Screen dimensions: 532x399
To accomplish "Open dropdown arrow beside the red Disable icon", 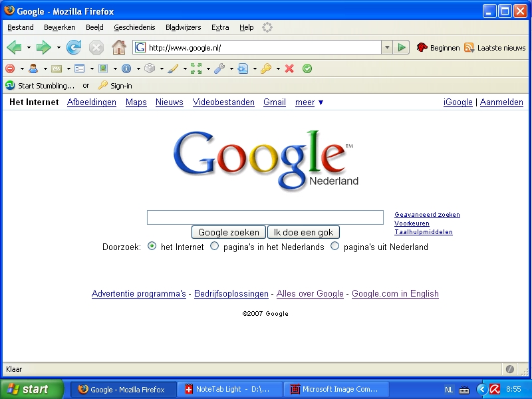I will pos(22,69).
